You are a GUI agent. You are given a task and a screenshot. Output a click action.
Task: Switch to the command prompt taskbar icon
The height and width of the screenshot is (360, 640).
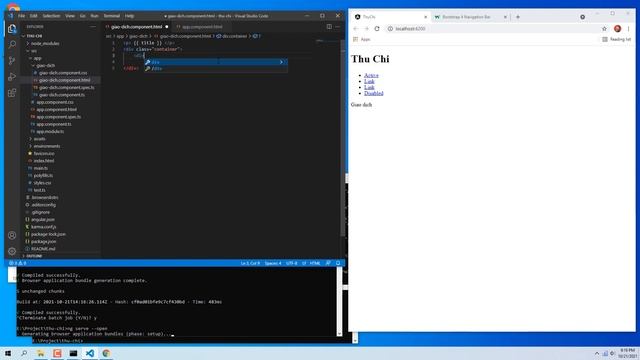point(73,353)
